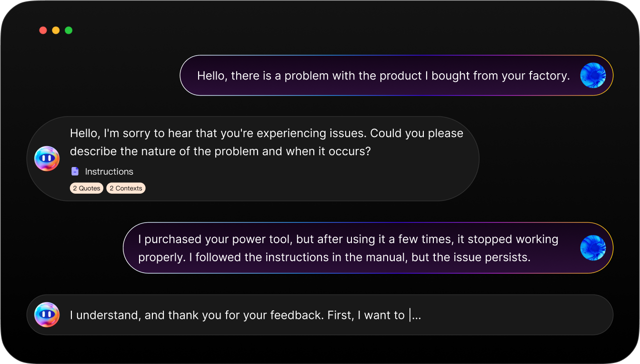Click the user avatar beside the factory message
640x364 pixels.
[x=593, y=76]
